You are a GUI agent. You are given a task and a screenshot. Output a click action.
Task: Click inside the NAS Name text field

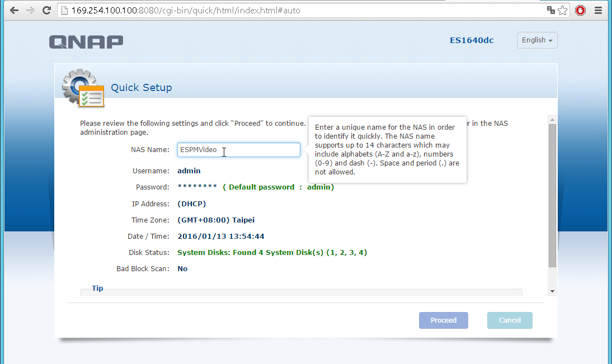pos(238,150)
